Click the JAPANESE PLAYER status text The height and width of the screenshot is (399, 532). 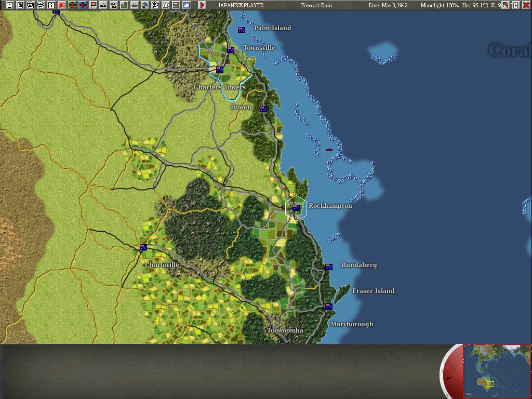pos(241,5)
